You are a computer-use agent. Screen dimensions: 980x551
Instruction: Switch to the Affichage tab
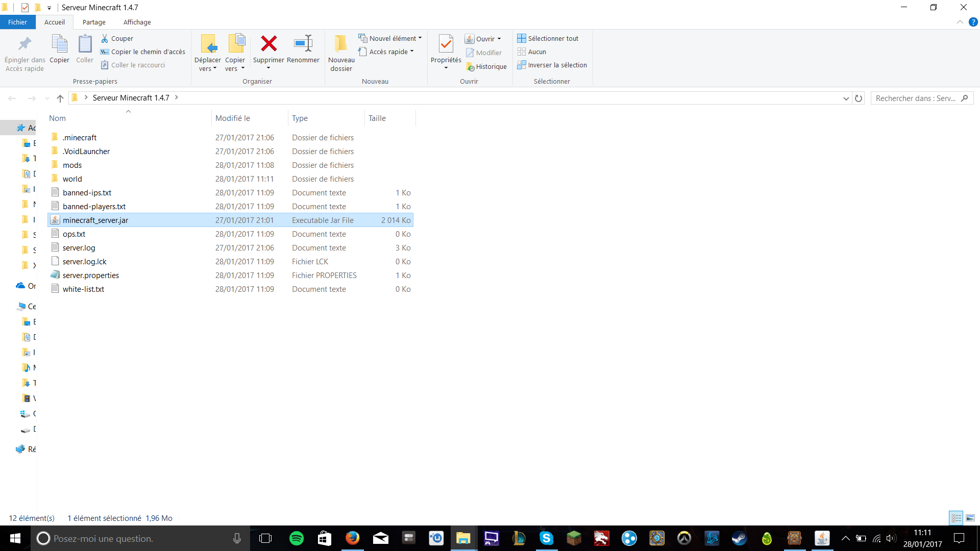[x=137, y=22]
